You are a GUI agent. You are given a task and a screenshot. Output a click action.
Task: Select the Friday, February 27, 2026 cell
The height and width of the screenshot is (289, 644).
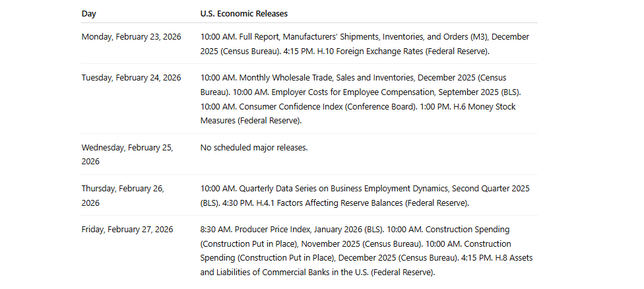point(127,230)
